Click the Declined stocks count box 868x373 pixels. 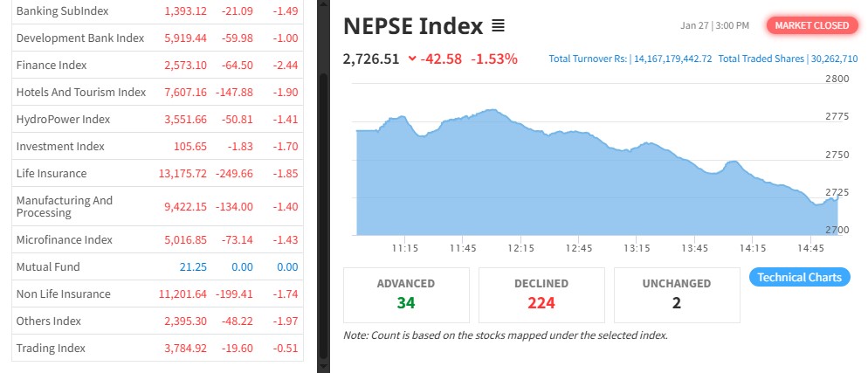tap(541, 294)
